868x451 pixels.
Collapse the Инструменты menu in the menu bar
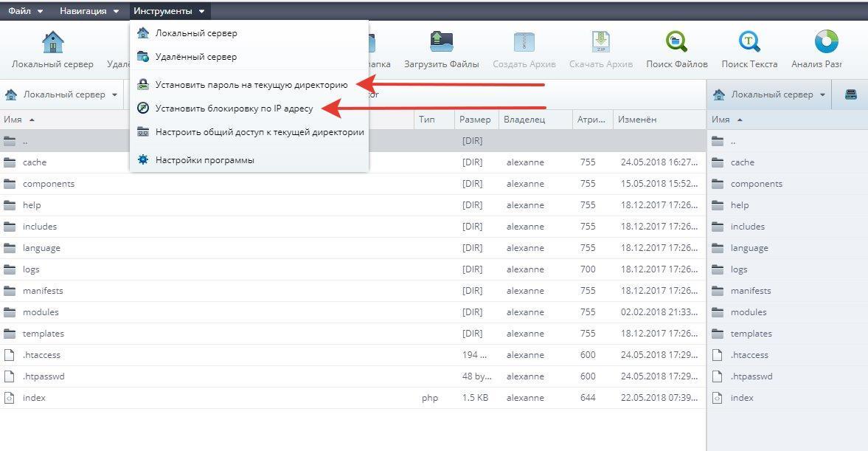(x=170, y=11)
